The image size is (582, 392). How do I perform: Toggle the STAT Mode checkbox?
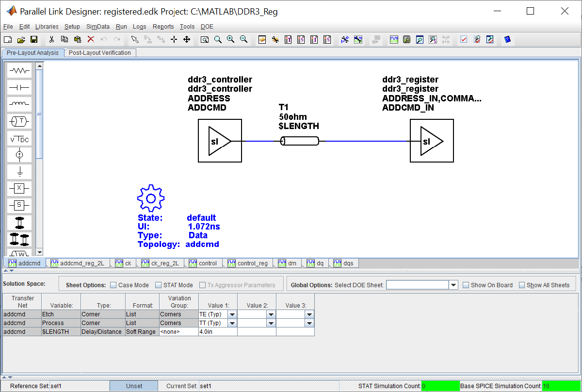tap(159, 285)
